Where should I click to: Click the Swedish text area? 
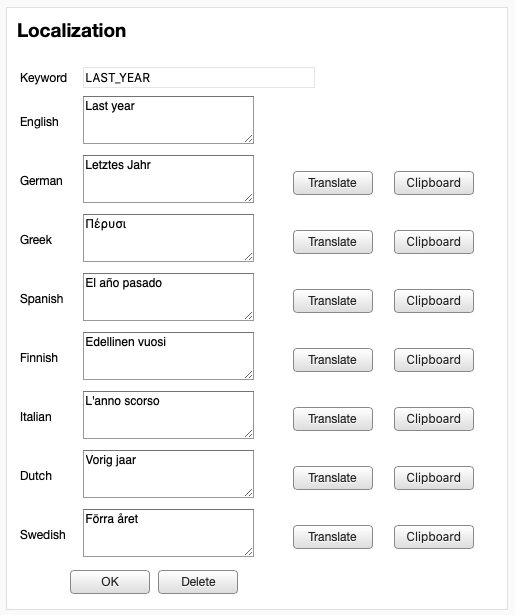pyautogui.click(x=168, y=533)
